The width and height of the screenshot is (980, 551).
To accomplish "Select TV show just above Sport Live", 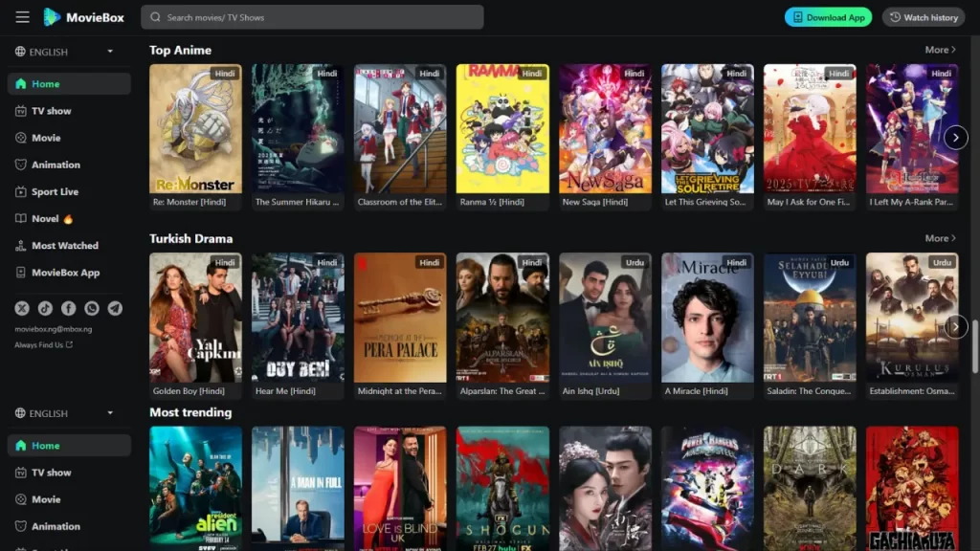I will click(x=69, y=111).
